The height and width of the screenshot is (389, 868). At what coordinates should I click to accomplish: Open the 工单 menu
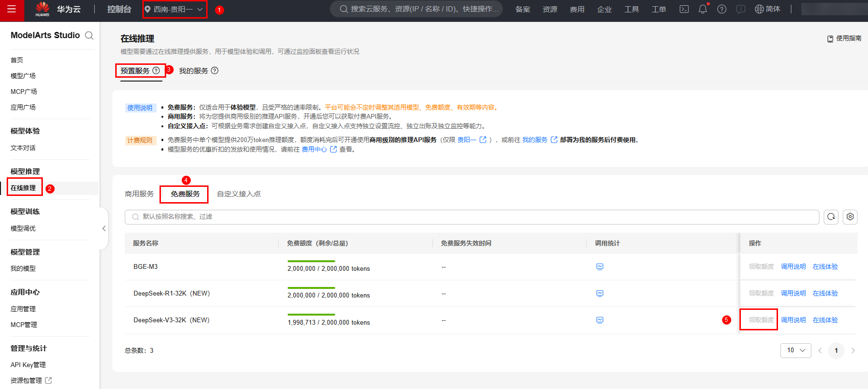click(x=659, y=9)
